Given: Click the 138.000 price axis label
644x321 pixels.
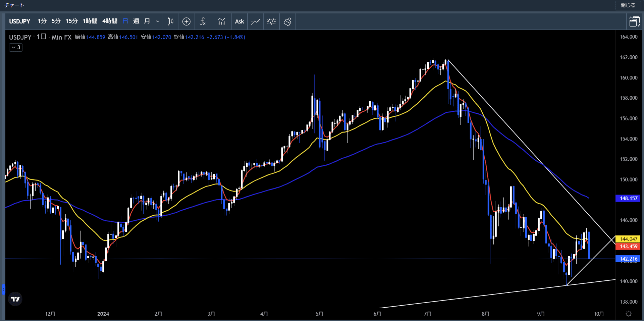Looking at the screenshot, I should click(629, 302).
